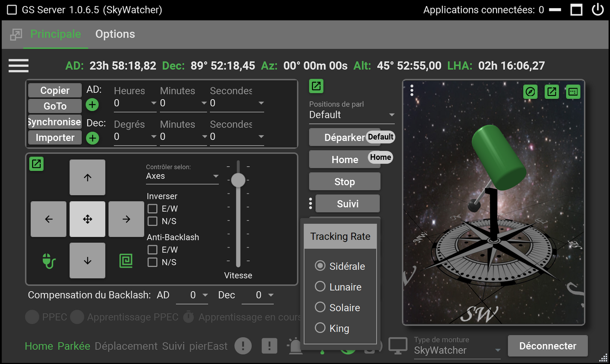Click the Home button under Déparker
Viewport: 610px width, 364px height.
[344, 159]
